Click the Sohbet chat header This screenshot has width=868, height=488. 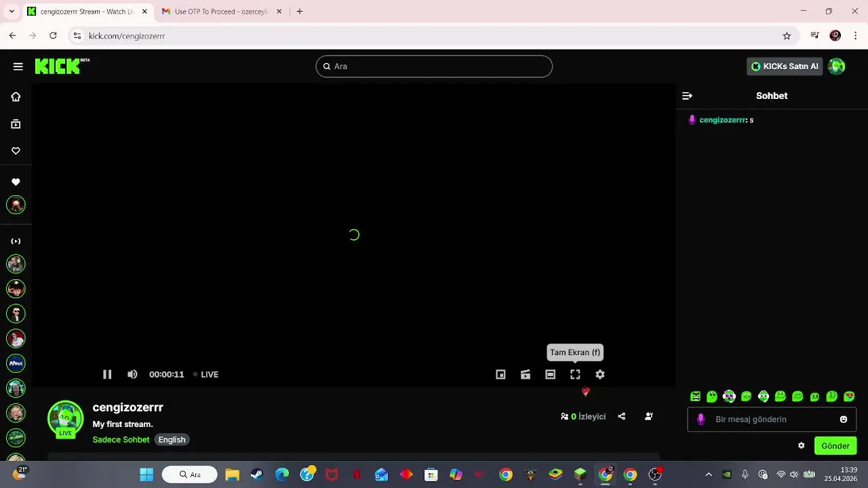[772, 96]
